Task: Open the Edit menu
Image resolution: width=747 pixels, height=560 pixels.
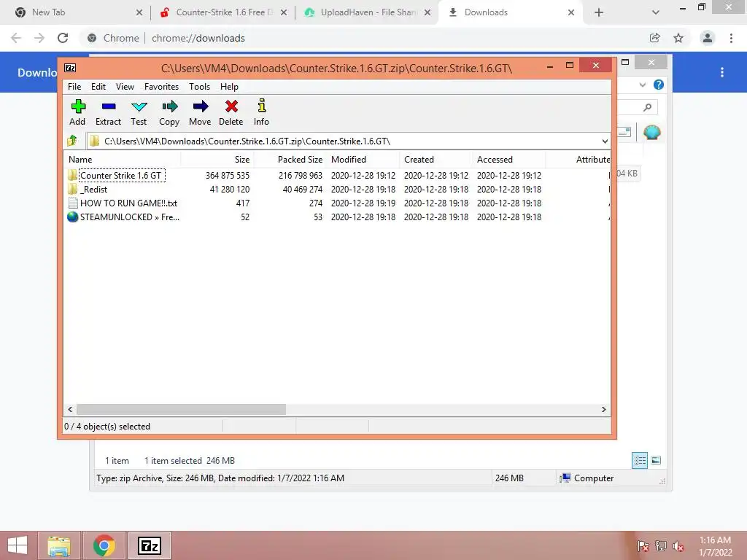Action: tap(98, 87)
